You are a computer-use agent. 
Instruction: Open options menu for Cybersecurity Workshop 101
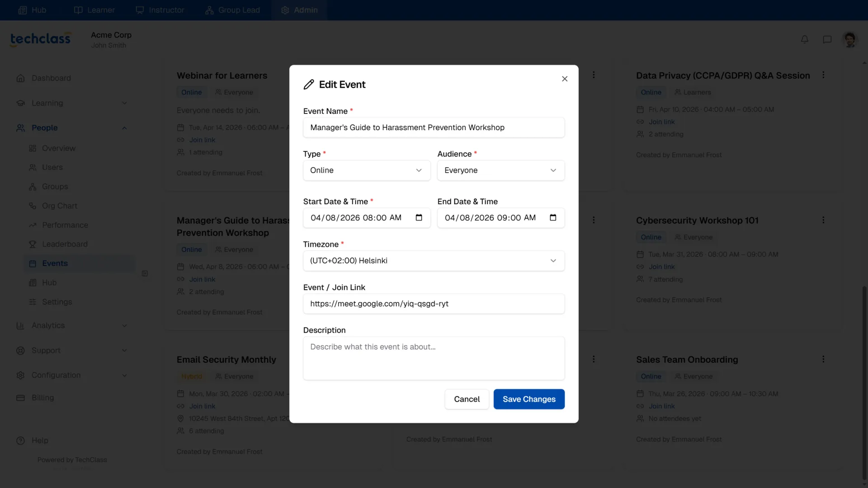click(x=823, y=220)
